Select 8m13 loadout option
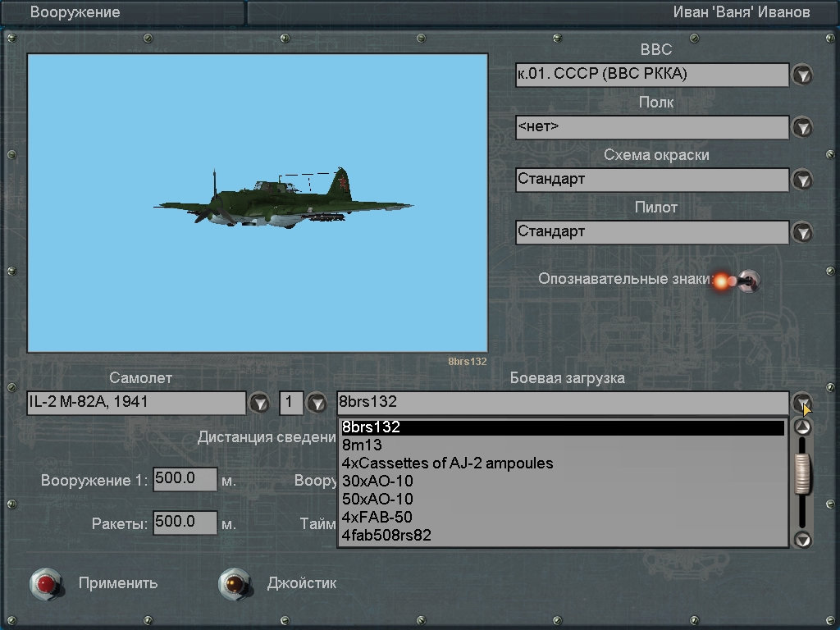840x630 pixels. [x=362, y=445]
